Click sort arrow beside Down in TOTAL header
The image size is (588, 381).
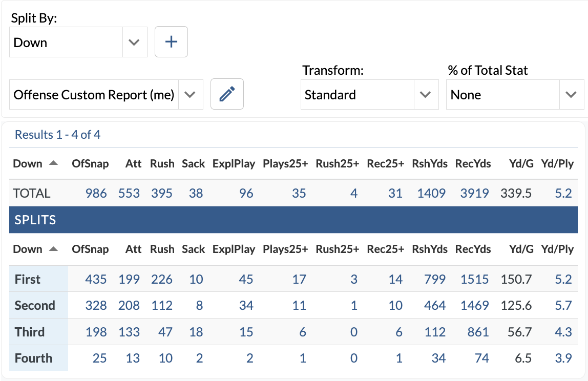(x=53, y=164)
